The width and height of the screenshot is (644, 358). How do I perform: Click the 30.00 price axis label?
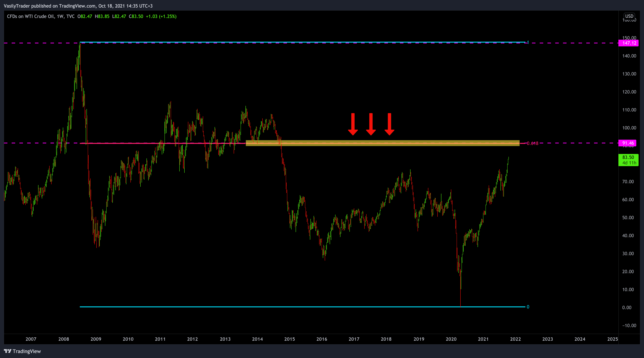pos(628,254)
